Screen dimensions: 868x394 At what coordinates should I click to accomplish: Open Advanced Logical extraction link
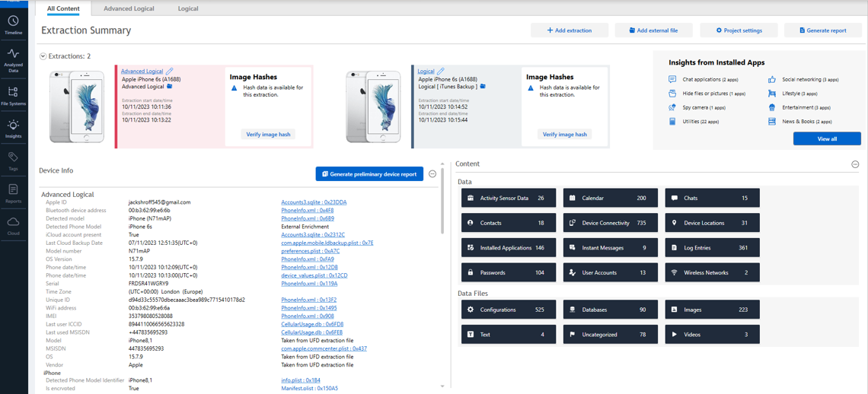coord(142,71)
